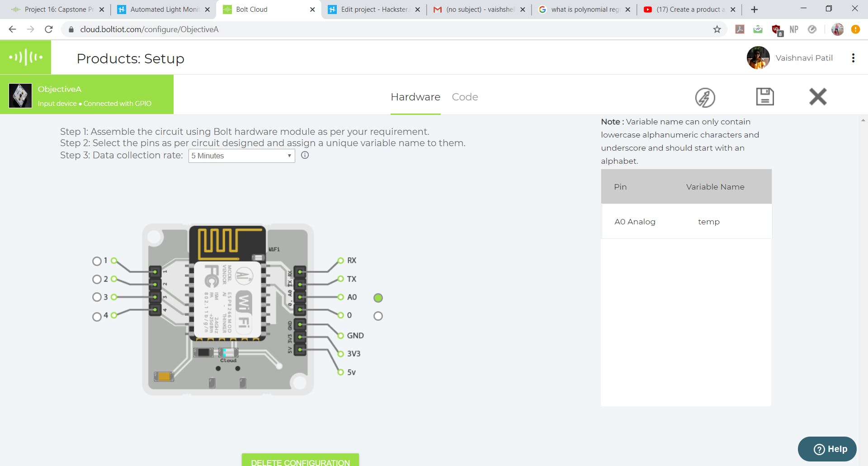The width and height of the screenshot is (868, 466).
Task: Click the address bar URL
Action: (149, 29)
